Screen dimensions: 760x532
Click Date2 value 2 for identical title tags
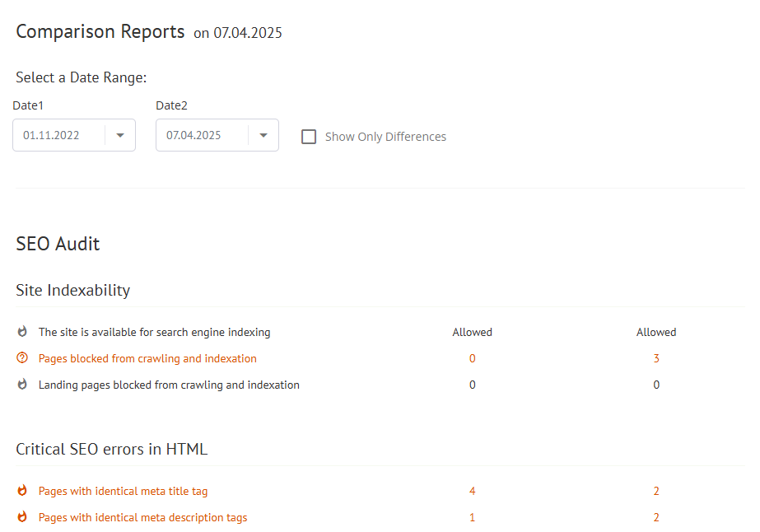tap(656, 491)
